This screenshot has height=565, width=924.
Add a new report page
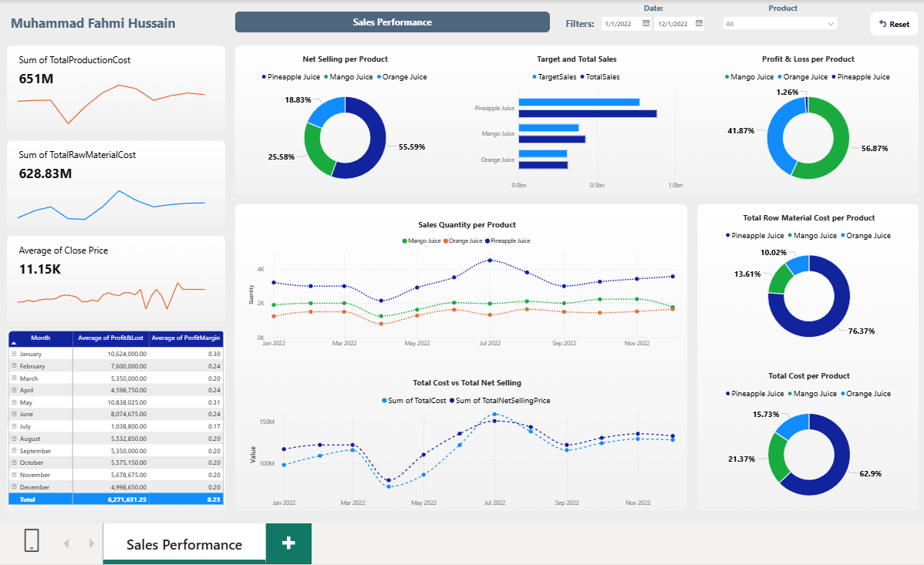tap(288, 543)
